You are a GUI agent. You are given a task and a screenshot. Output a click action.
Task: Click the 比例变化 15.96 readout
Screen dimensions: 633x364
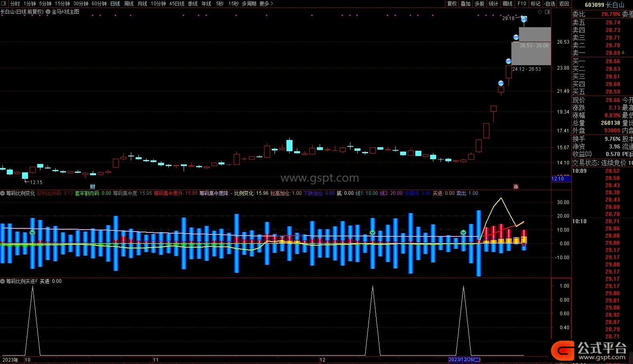click(x=251, y=193)
